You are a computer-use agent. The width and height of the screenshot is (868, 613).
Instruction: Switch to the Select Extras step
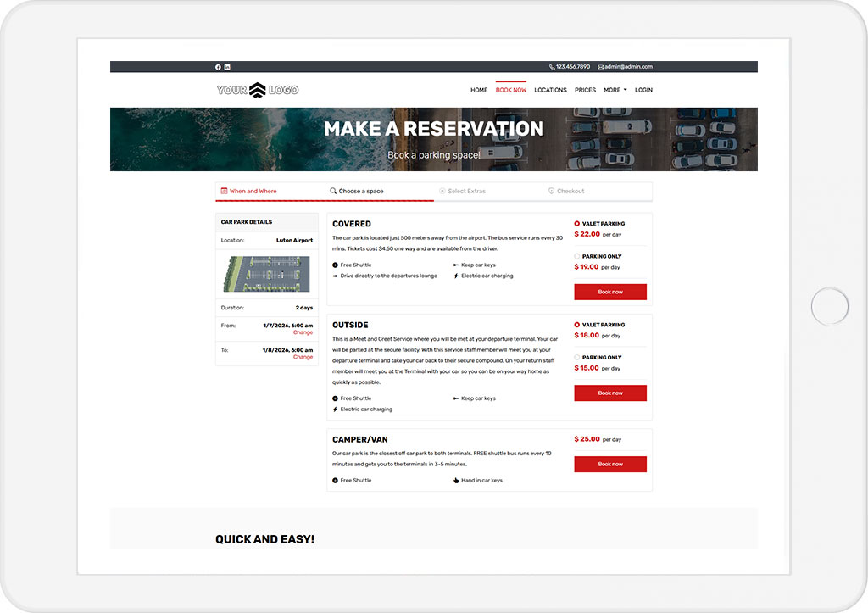[x=466, y=191]
